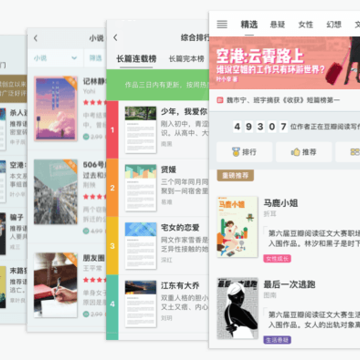Open the 贤媛 cover thumbnail

tap(140, 188)
